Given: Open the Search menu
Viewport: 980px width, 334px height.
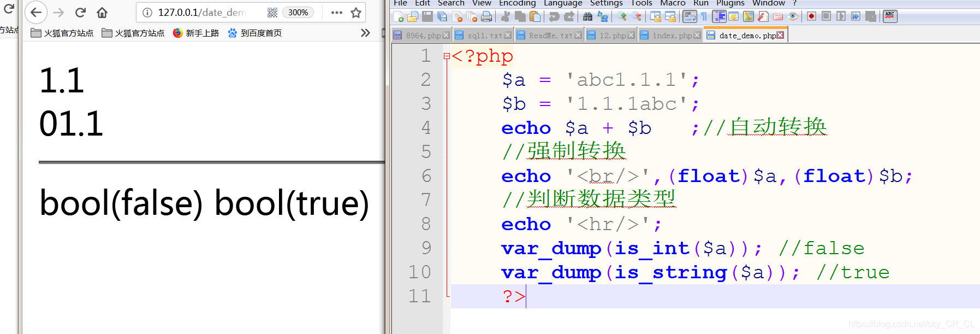Looking at the screenshot, I should click(451, 3).
